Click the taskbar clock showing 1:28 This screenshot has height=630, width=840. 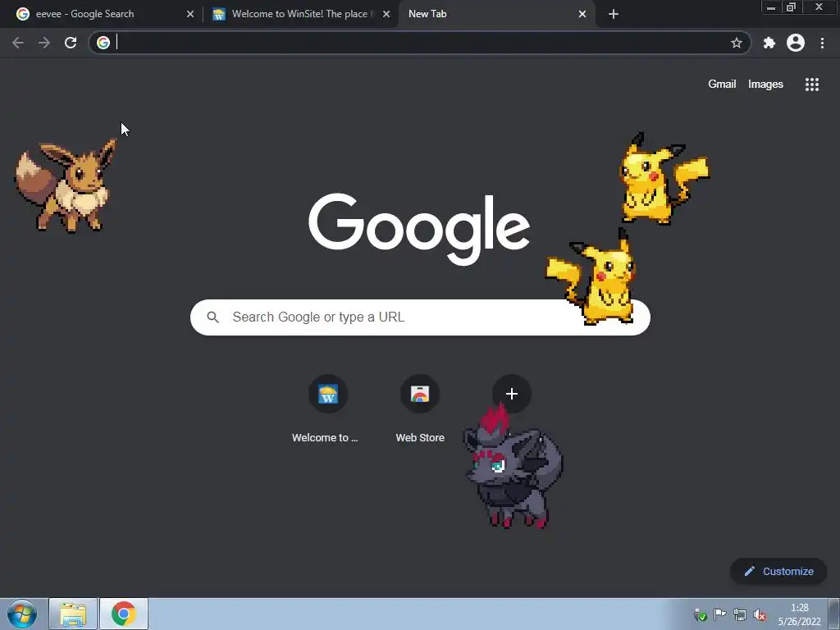pos(799,614)
